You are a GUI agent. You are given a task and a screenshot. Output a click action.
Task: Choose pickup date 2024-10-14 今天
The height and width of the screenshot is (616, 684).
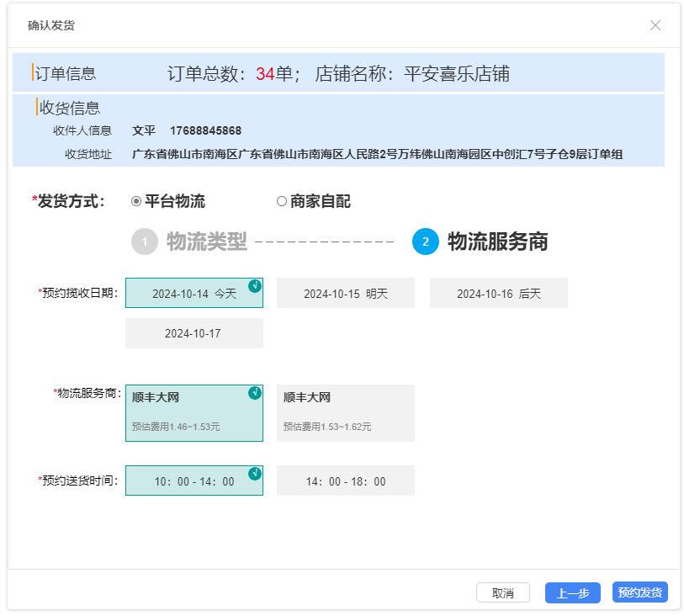coord(194,294)
